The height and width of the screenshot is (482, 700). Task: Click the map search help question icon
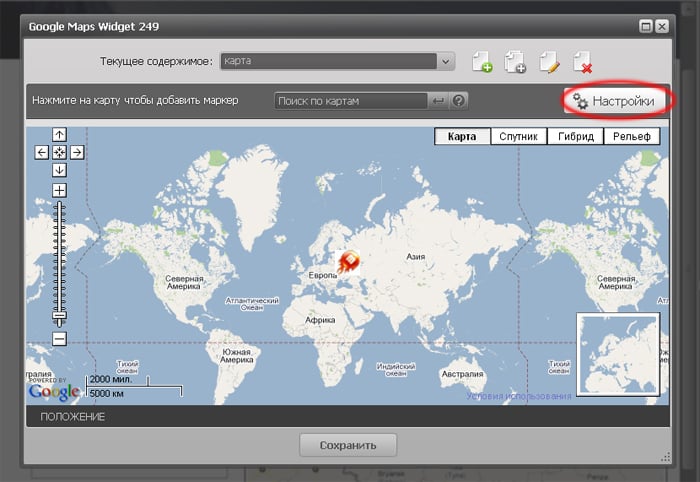(459, 101)
